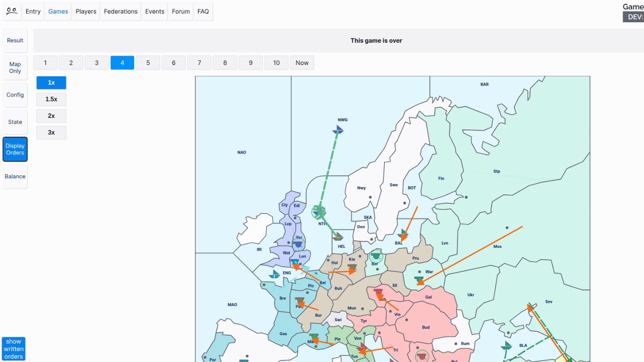
Task: Jump to turn 3
Action: click(96, 63)
